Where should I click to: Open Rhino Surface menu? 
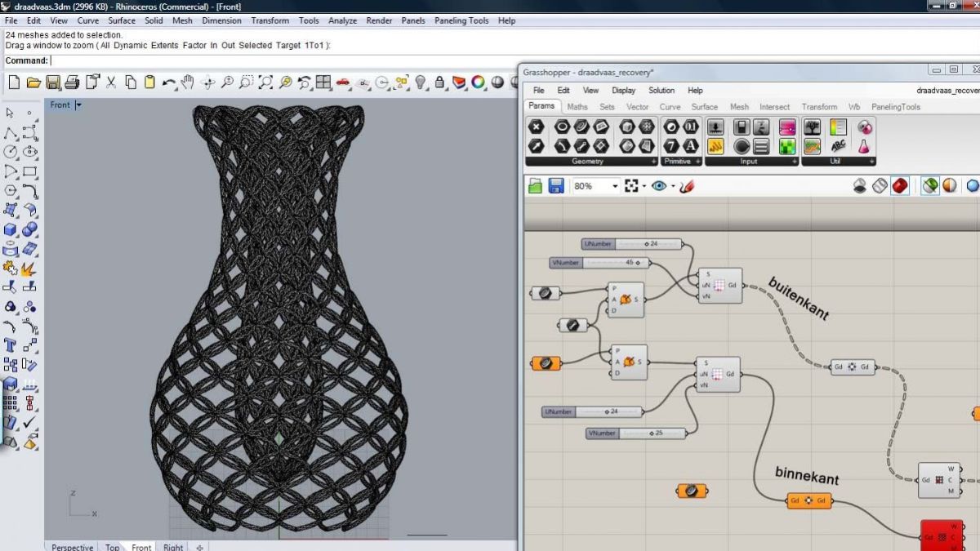pyautogui.click(x=122, y=20)
